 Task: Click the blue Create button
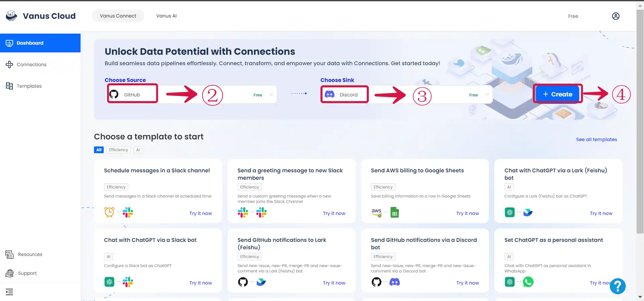pyautogui.click(x=557, y=94)
